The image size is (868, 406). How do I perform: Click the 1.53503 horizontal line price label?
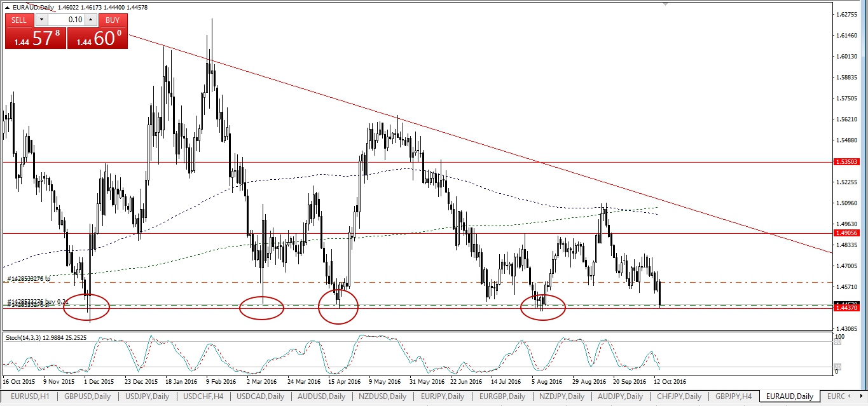point(848,162)
